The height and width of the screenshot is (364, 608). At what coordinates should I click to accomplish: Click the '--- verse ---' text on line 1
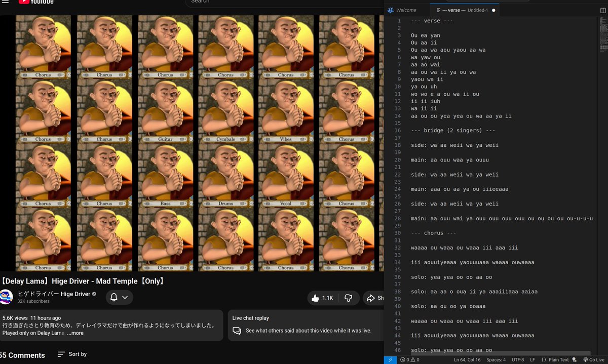click(432, 21)
